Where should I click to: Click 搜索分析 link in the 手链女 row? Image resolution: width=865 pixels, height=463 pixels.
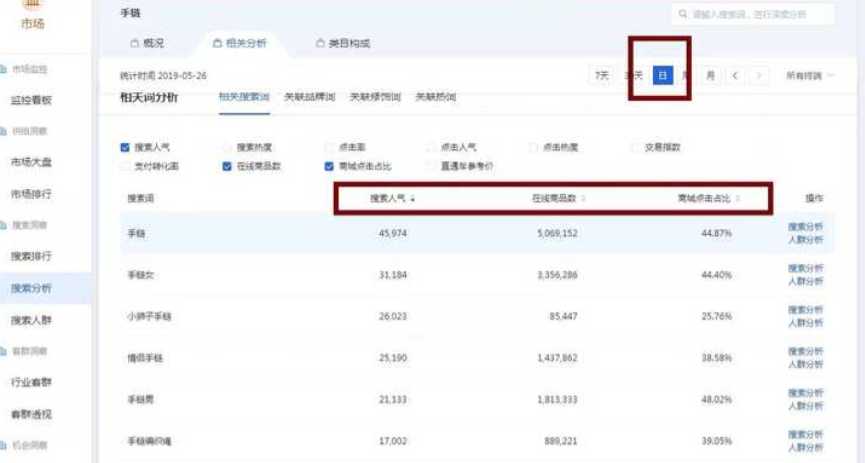[x=805, y=269]
